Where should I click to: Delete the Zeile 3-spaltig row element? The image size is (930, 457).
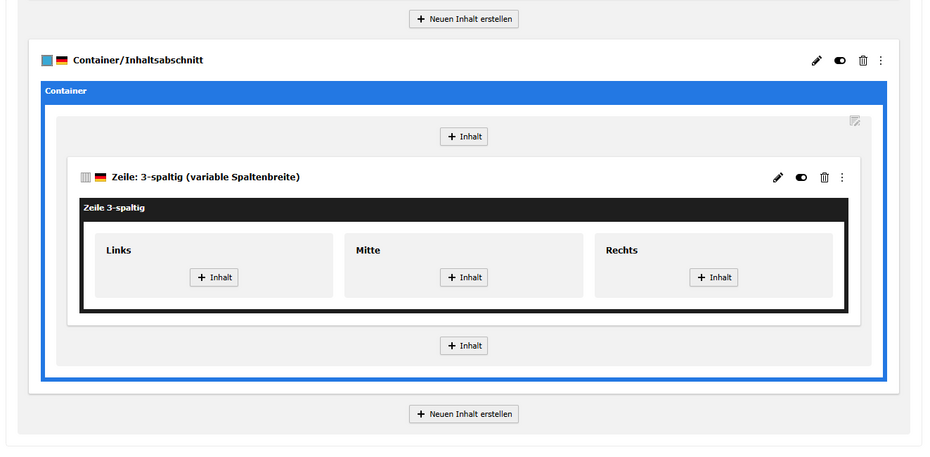pos(825,178)
